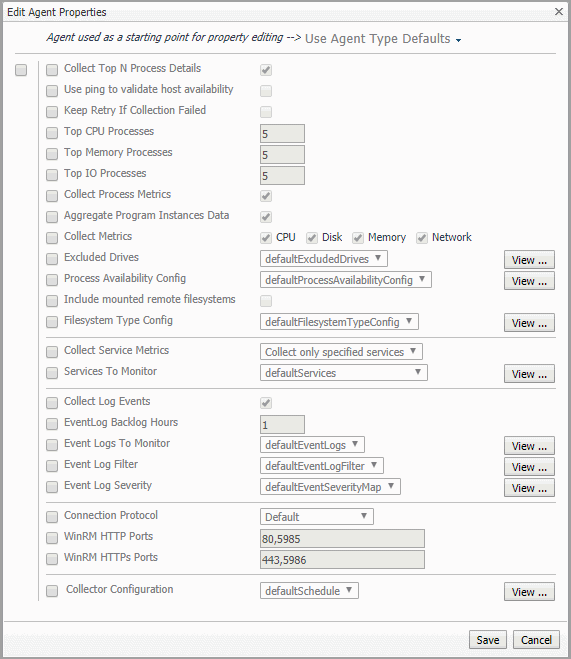Tick the Collect Top N Process Details checkbox
The width and height of the screenshot is (571, 659).
(52, 70)
